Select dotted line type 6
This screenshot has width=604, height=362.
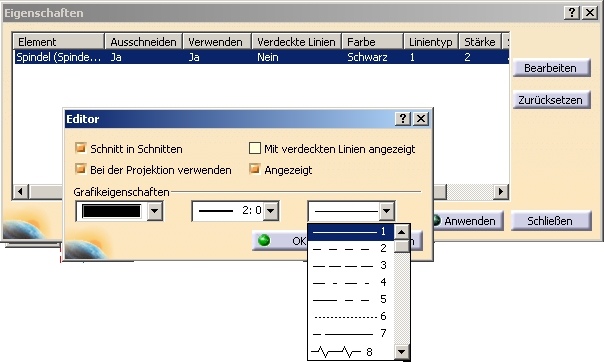(351, 317)
